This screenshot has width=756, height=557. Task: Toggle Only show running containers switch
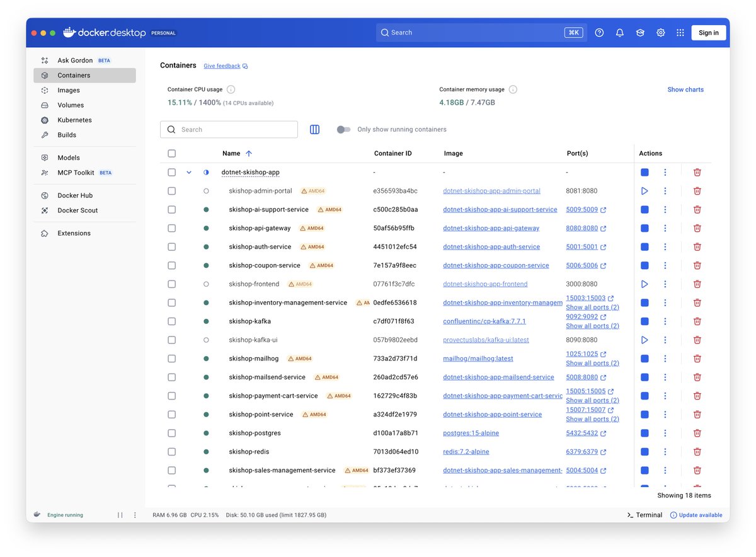(x=343, y=129)
